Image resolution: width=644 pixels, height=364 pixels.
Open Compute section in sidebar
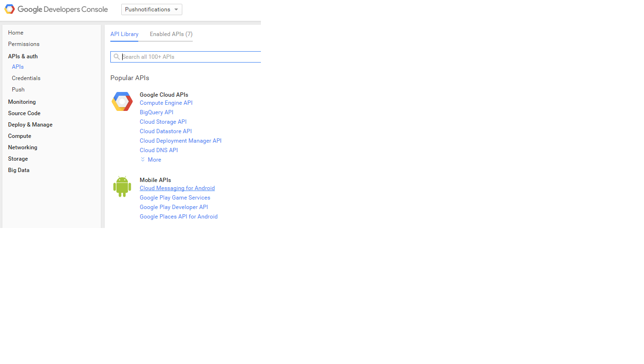tap(19, 136)
